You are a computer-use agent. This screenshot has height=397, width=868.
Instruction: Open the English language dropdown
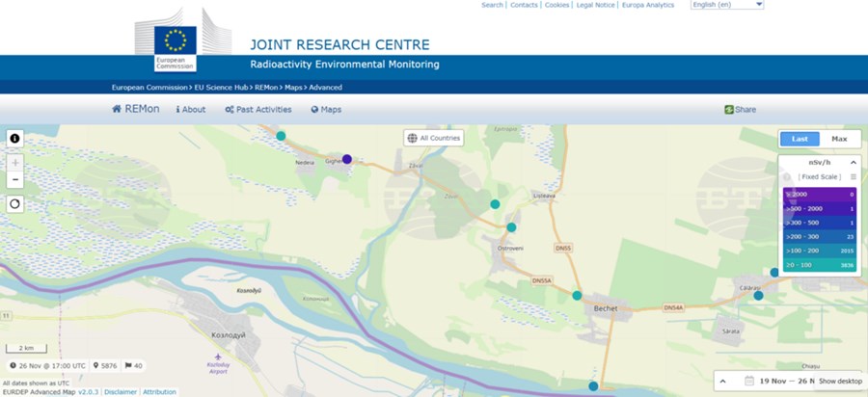726,5
